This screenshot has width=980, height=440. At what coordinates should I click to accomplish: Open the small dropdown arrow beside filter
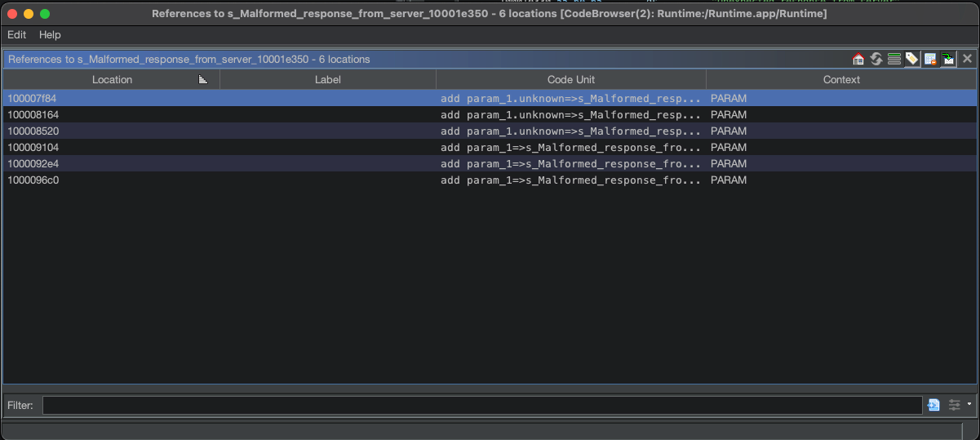pyautogui.click(x=969, y=405)
